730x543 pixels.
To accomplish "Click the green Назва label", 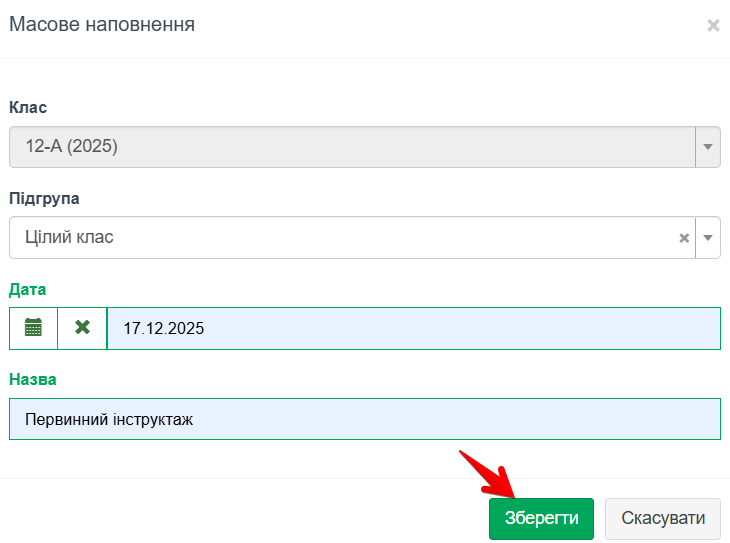I will point(33,380).
